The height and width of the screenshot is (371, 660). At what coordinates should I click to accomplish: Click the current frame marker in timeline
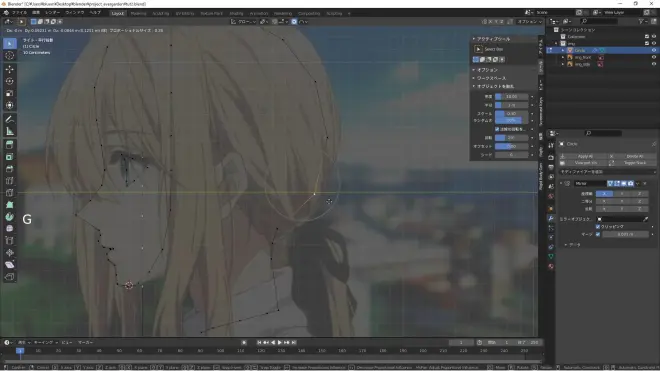pyautogui.click(x=19, y=351)
